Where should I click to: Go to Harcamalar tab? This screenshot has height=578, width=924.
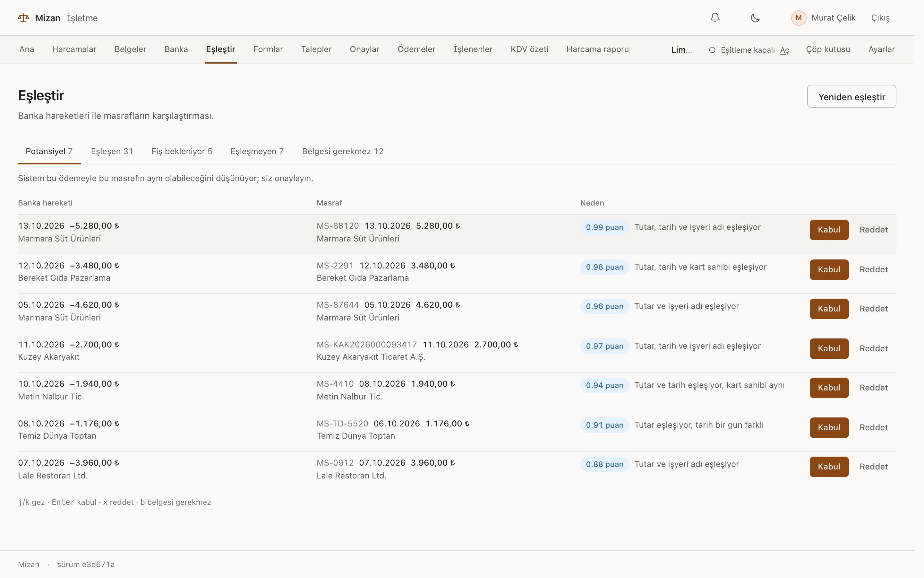pos(74,49)
